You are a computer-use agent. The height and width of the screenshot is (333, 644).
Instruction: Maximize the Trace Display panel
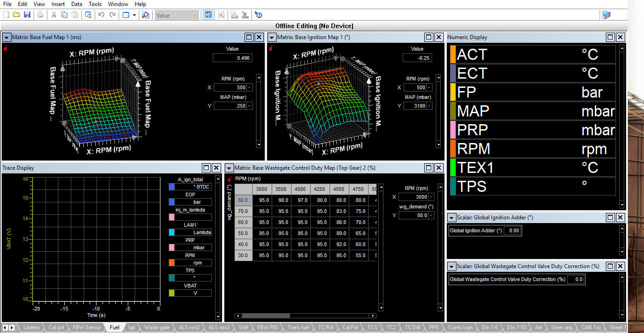click(206, 168)
